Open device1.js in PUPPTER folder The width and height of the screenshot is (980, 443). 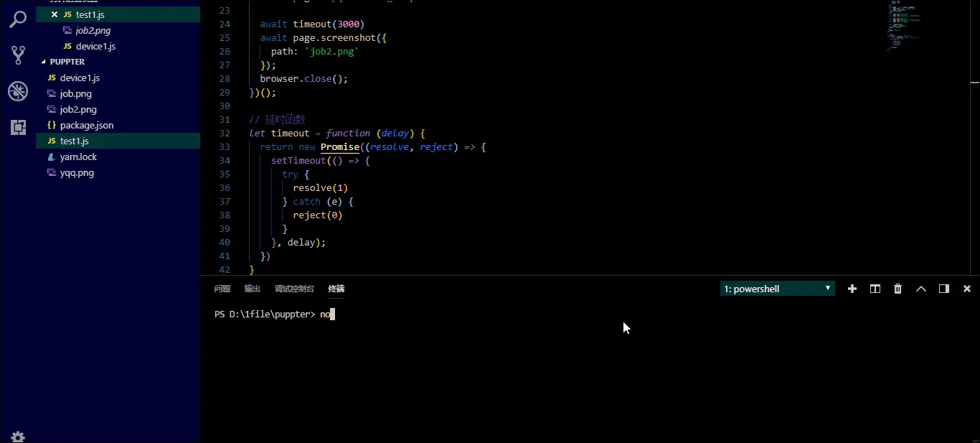pos(80,78)
